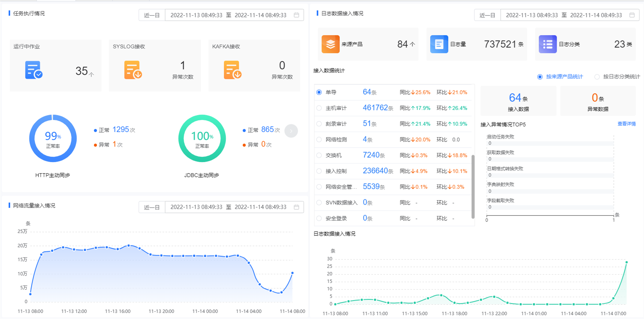The width and height of the screenshot is (644, 319).
Task: Click the 来源产品 orange layers icon
Action: [330, 44]
